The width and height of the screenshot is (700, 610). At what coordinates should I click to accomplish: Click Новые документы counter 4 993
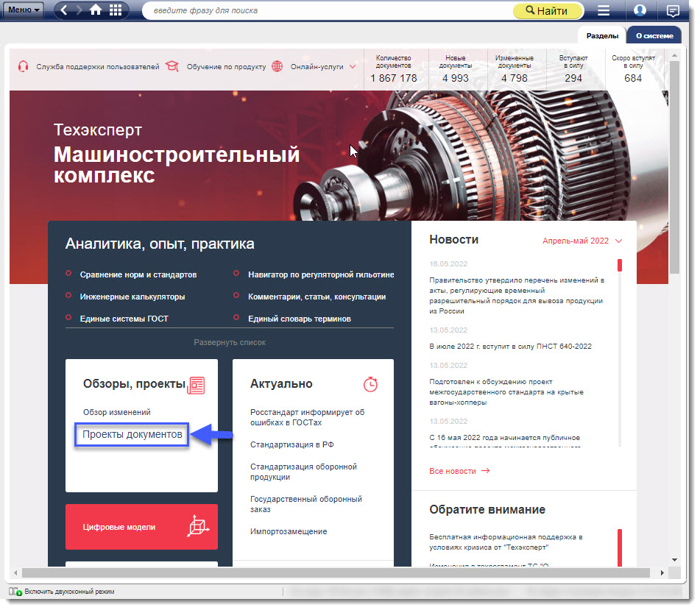[x=456, y=69]
